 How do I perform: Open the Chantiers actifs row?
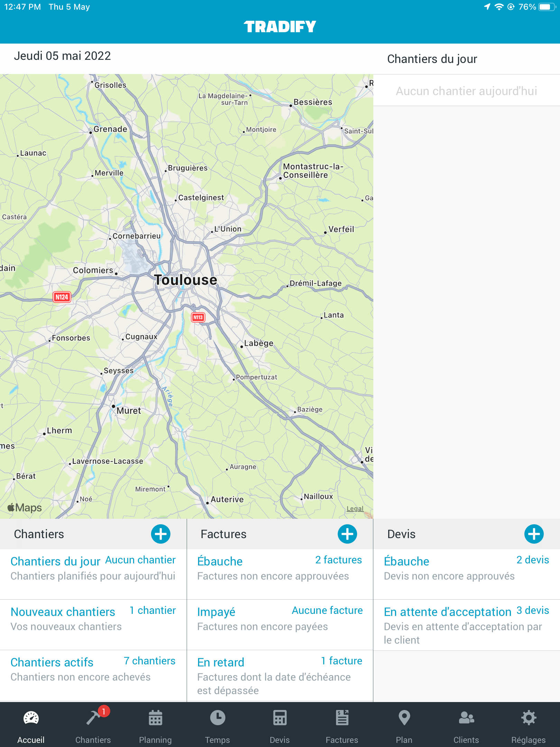(93, 675)
